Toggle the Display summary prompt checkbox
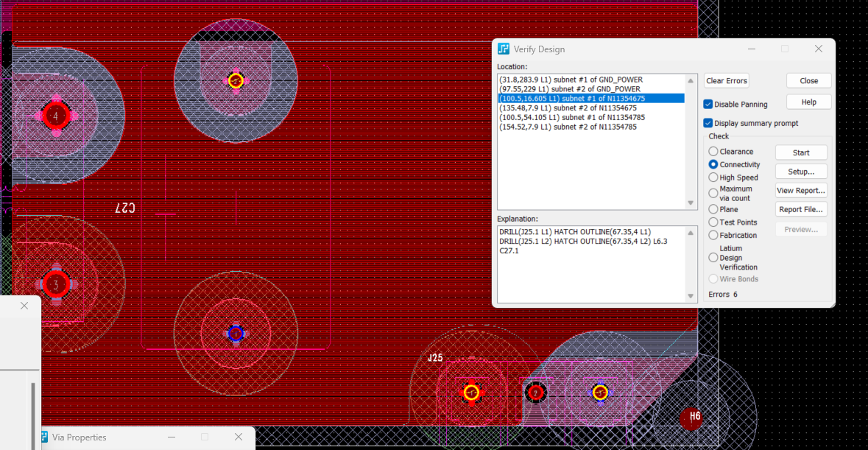The image size is (868, 450). (708, 123)
